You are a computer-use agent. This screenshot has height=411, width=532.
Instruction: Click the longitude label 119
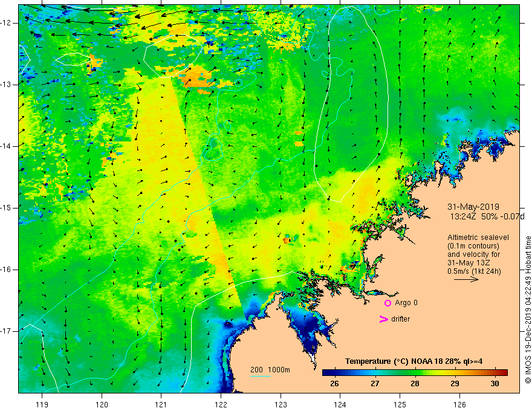pyautogui.click(x=42, y=404)
